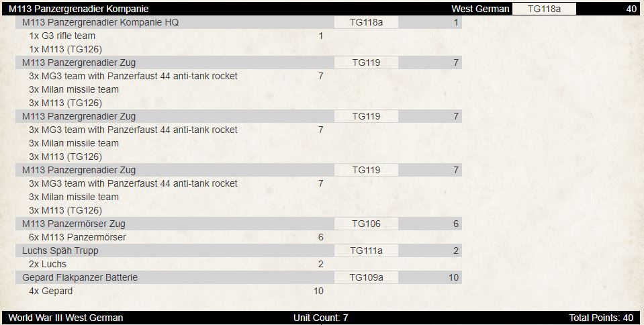Click the 4x Gepard entry

tap(50, 291)
